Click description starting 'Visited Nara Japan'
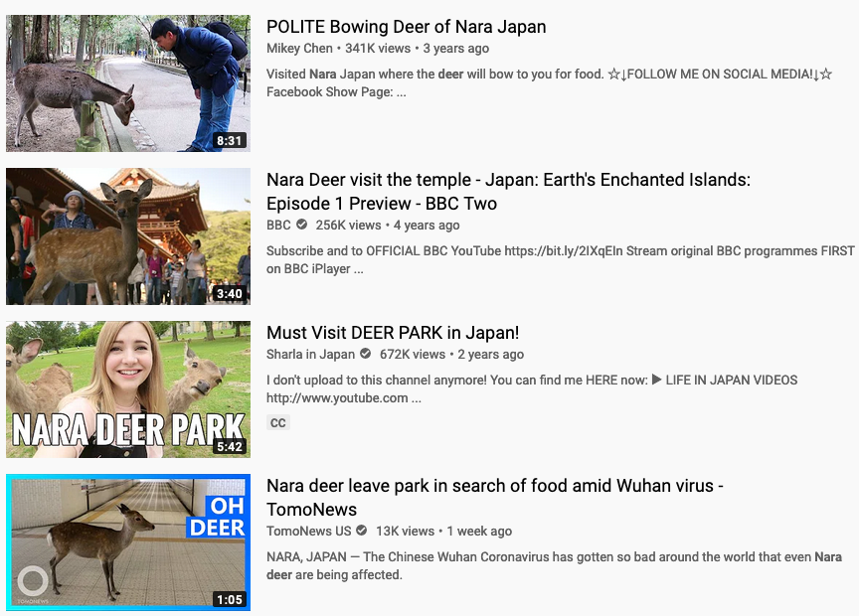Image resolution: width=859 pixels, height=616 pixels. pyautogui.click(x=550, y=82)
